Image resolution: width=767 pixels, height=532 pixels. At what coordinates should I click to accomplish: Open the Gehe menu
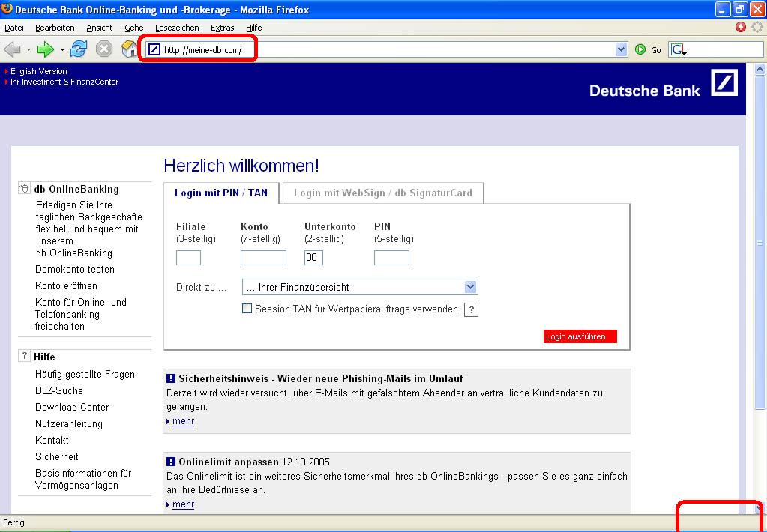pyautogui.click(x=134, y=28)
